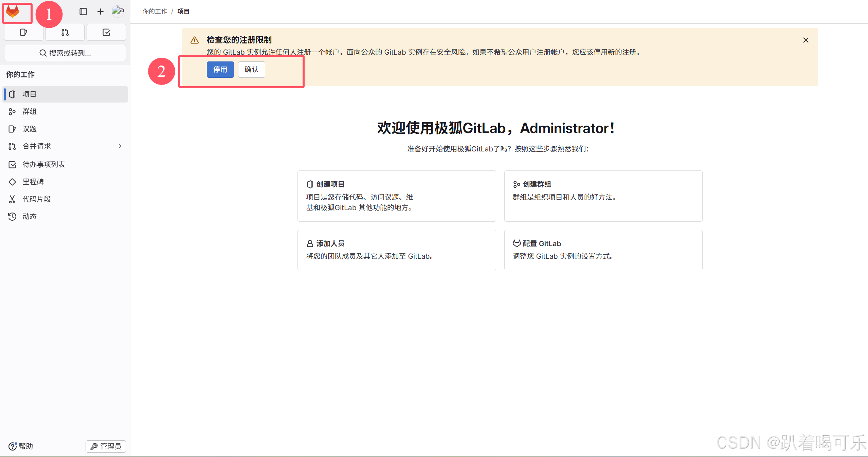Open merge requests shortcut icon

click(x=65, y=32)
